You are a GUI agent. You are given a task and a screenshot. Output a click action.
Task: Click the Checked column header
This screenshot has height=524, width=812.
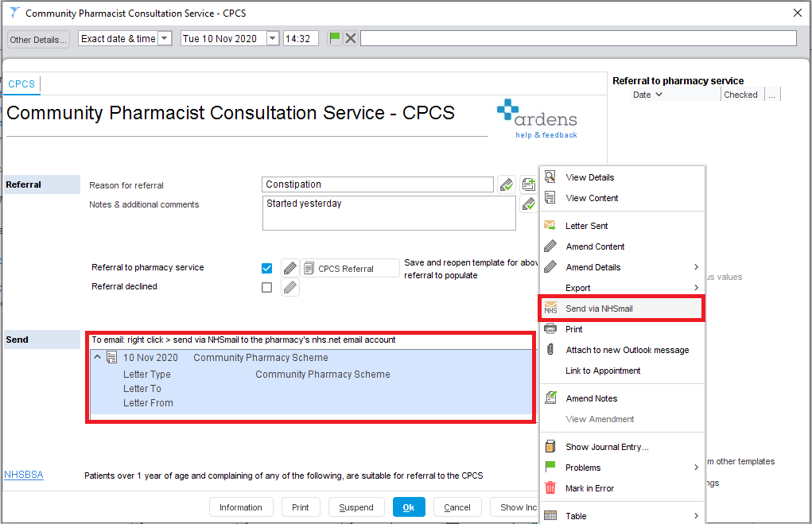point(740,95)
